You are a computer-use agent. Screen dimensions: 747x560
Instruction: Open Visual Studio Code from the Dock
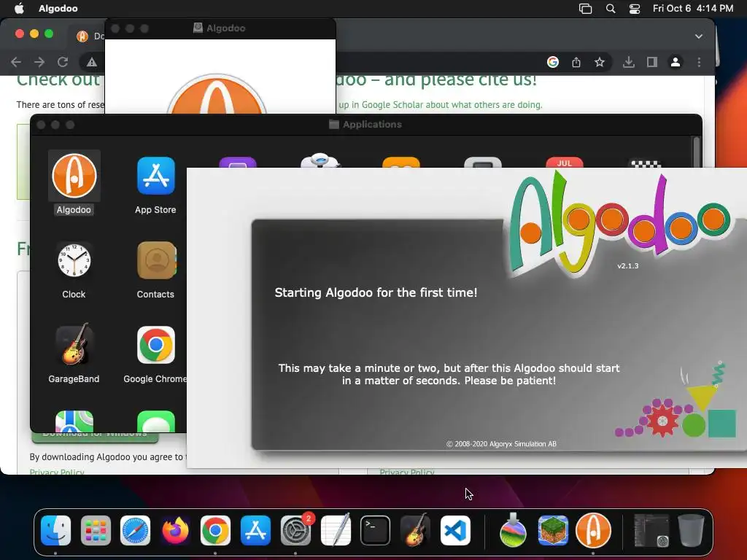click(x=455, y=531)
